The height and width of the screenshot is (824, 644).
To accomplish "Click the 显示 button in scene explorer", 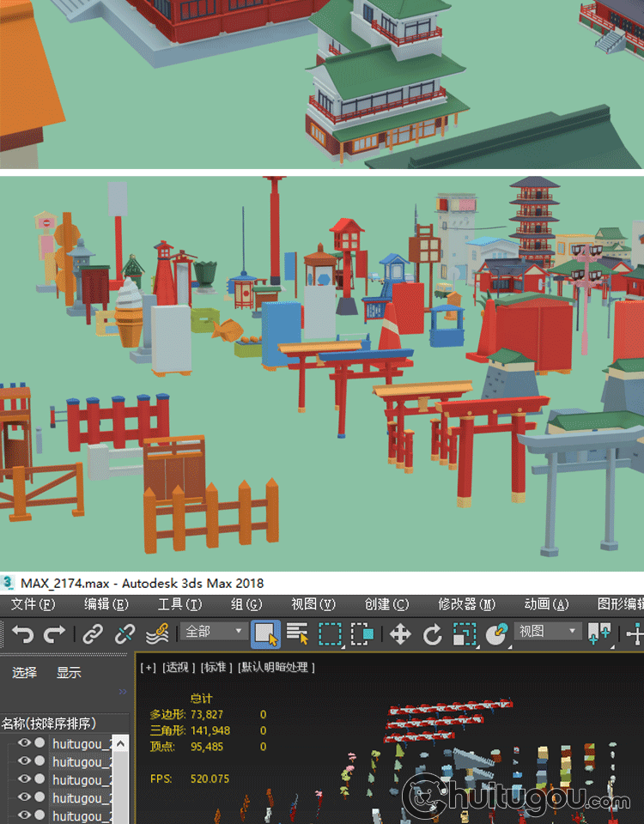I will pyautogui.click(x=69, y=673).
